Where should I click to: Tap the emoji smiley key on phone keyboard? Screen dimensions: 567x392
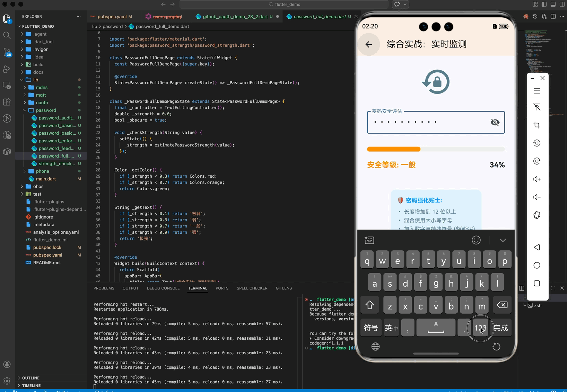point(476,240)
